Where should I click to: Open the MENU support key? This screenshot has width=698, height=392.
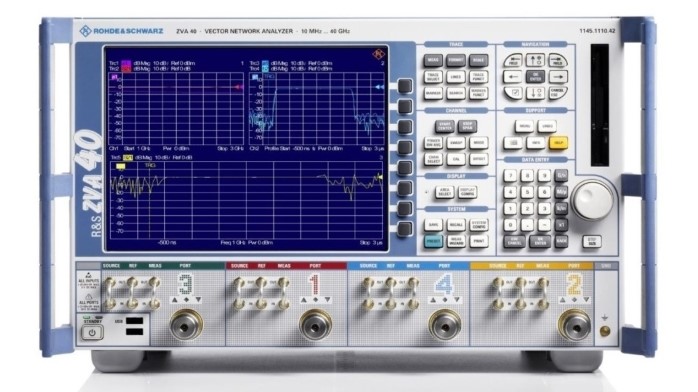[524, 126]
